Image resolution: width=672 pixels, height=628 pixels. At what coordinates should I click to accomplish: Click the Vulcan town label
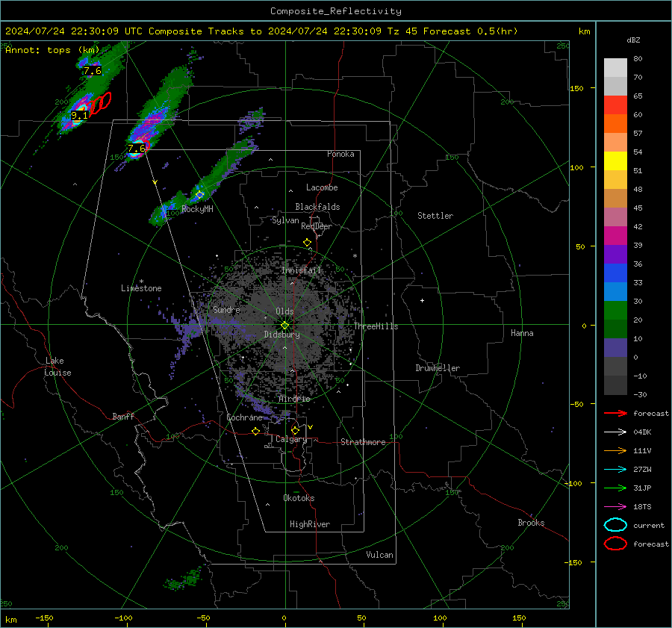(379, 555)
